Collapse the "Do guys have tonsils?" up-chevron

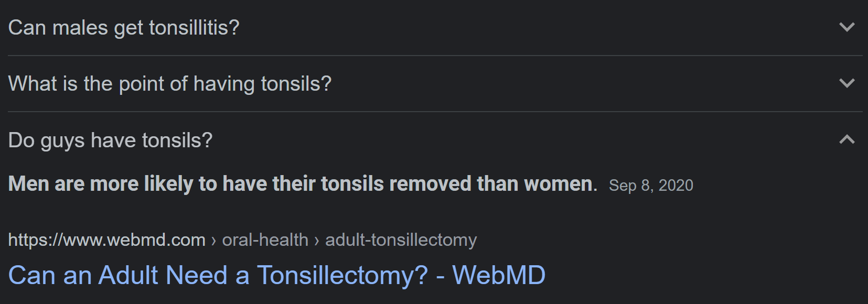846,139
